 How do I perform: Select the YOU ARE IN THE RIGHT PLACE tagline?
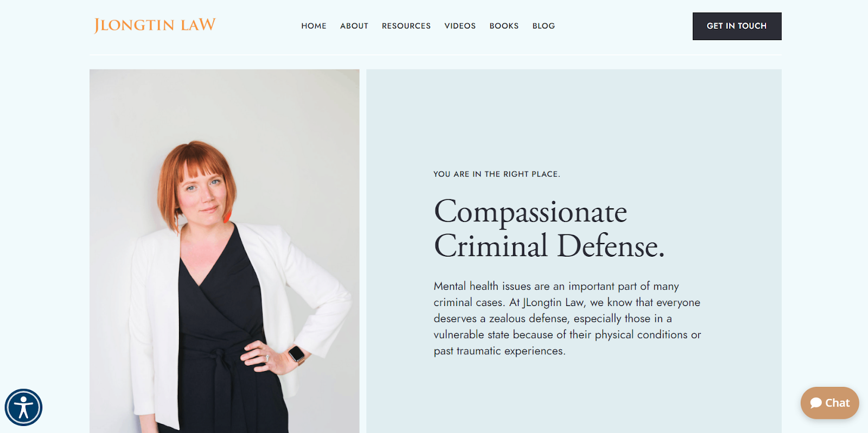pos(496,174)
